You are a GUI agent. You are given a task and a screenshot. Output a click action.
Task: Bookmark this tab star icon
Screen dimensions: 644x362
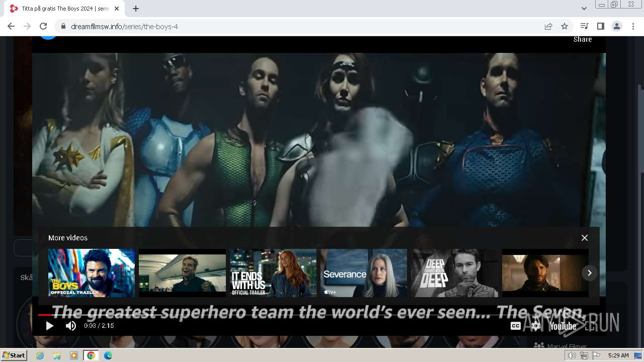point(565,26)
